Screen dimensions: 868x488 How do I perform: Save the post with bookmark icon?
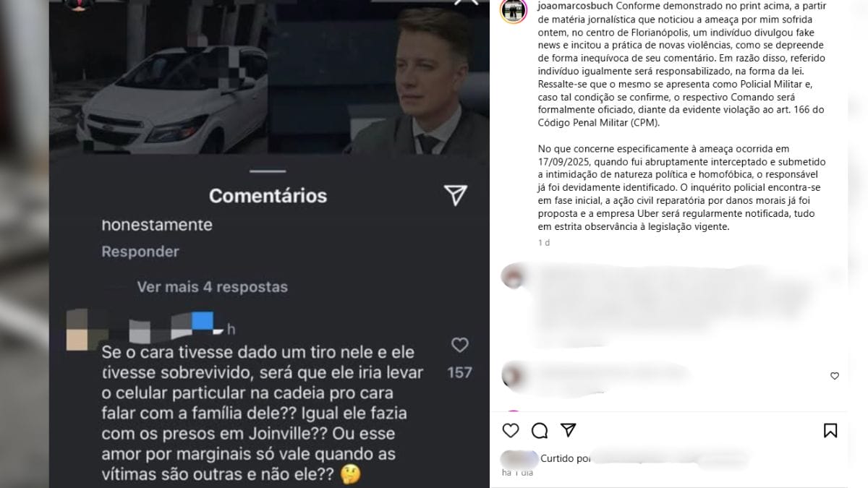[x=830, y=431]
